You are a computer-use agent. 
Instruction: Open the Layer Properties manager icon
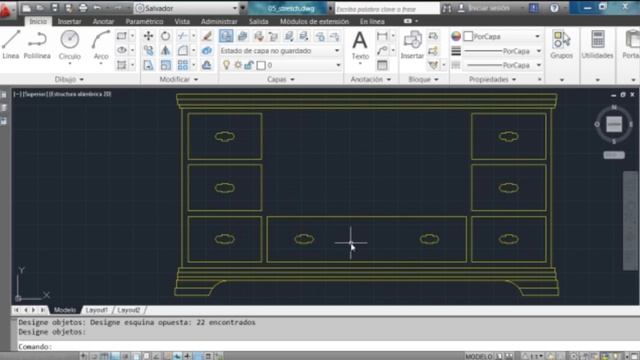(x=226, y=36)
